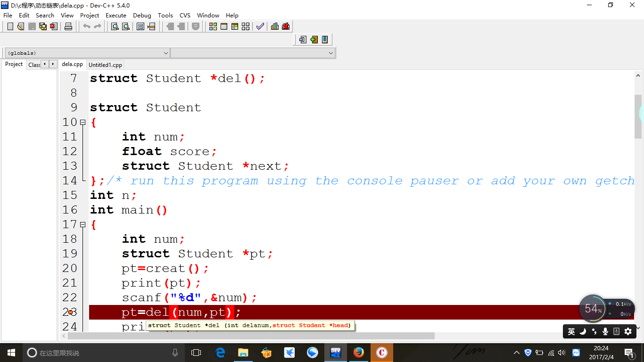Click the New file toolbar icon
This screenshot has width=644, height=362.
10,26
